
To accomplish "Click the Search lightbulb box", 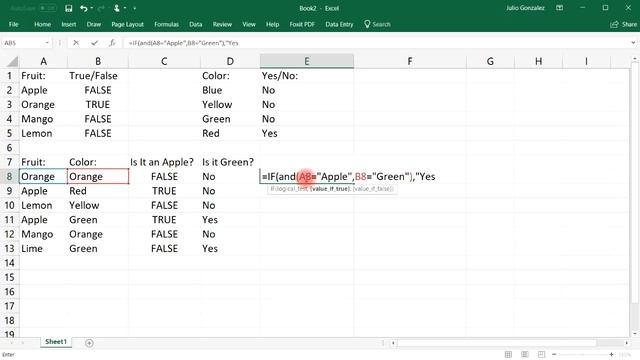I will click(x=377, y=24).
